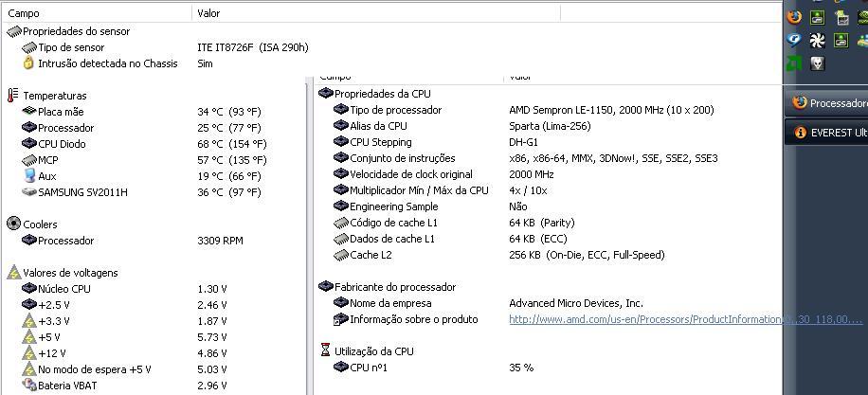This screenshot has height=395, width=868.
Task: Click the hourglass icon beside Utilização da CPU
Action: tap(326, 350)
